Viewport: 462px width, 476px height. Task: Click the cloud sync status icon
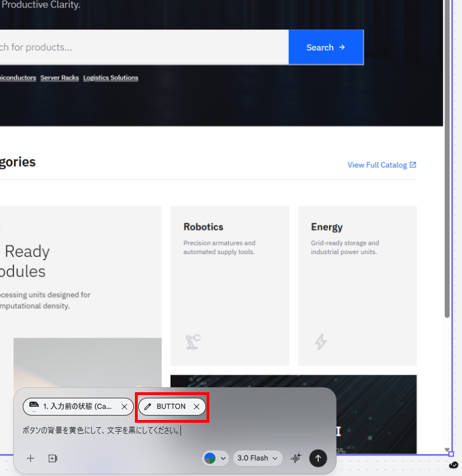(454, 465)
